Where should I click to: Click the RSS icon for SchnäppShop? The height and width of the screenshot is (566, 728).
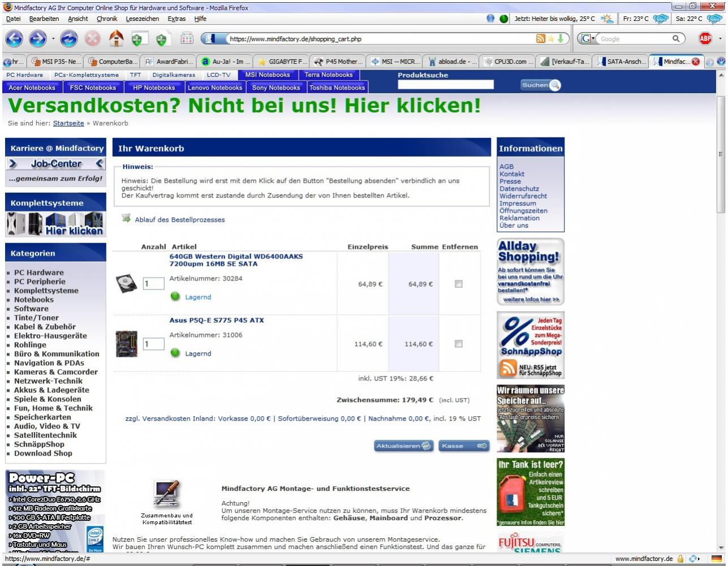pos(507,369)
